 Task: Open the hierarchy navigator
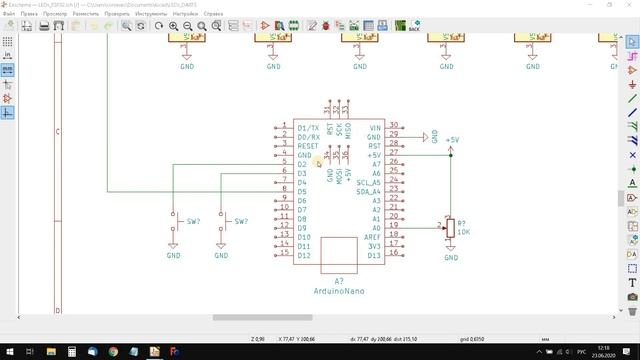click(233, 26)
